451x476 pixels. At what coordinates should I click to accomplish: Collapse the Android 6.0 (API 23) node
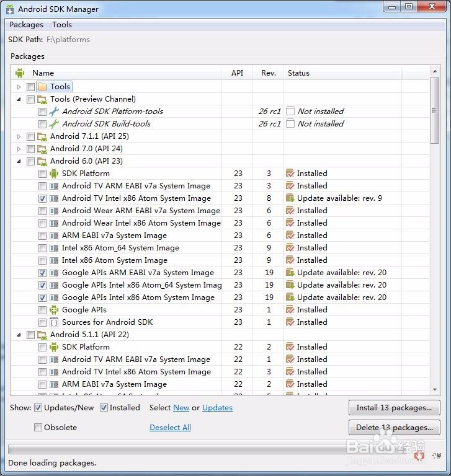[x=19, y=161]
